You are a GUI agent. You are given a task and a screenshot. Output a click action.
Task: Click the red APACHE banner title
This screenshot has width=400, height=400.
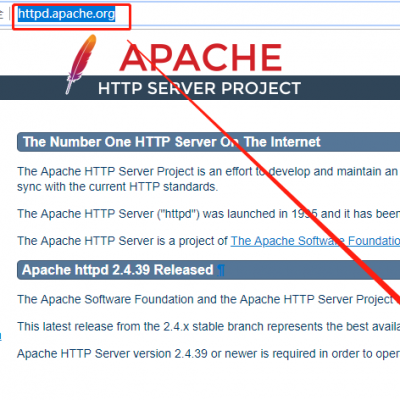[x=201, y=58]
